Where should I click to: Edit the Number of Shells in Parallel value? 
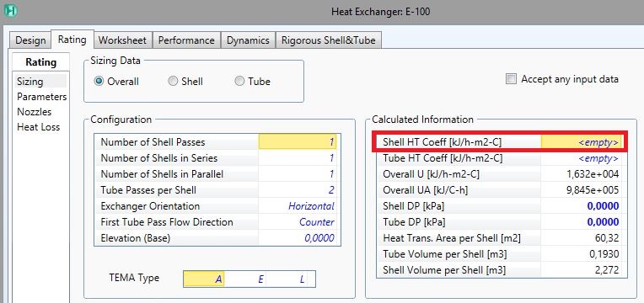[298, 174]
